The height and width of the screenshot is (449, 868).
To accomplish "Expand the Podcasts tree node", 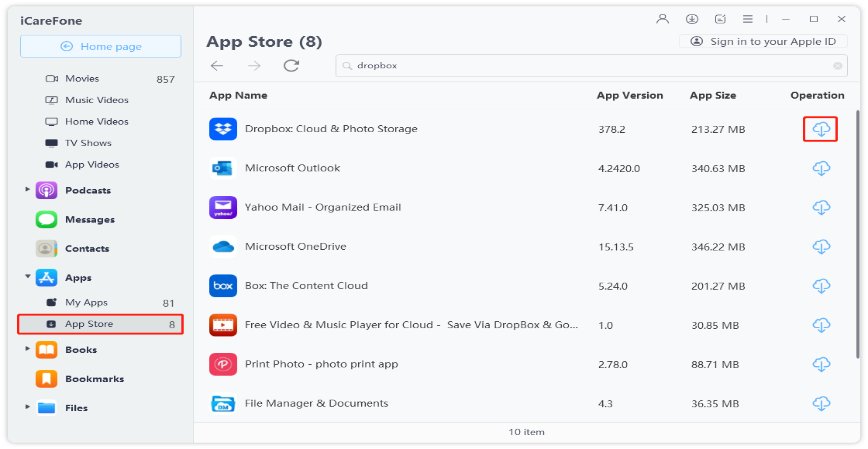I will point(27,189).
